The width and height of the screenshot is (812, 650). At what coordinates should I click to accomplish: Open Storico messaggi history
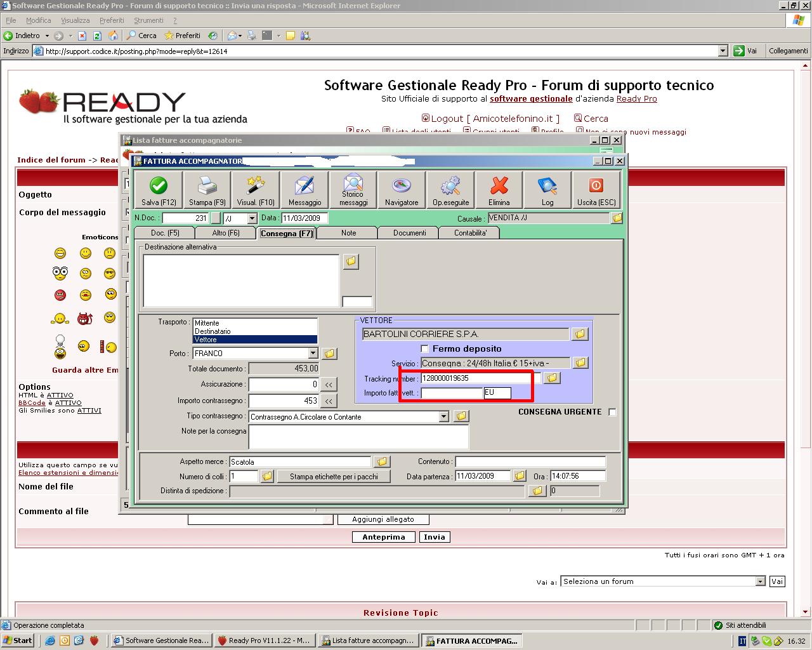click(353, 190)
